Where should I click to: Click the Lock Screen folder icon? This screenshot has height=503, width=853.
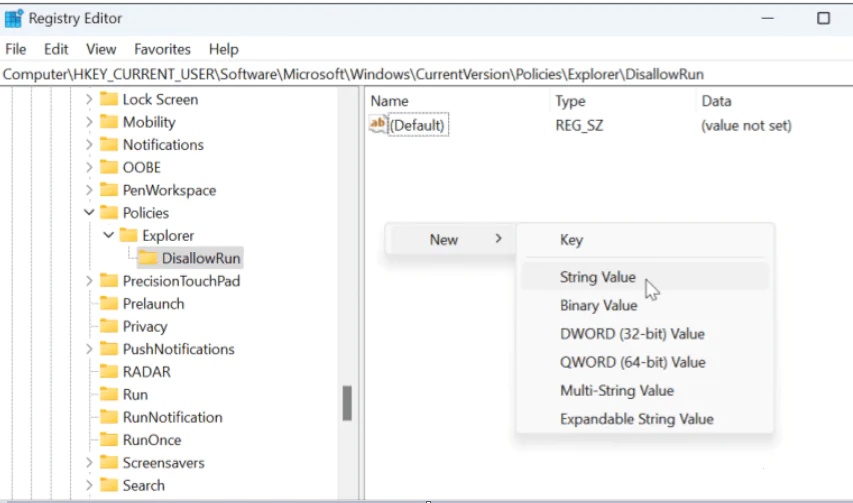pos(109,99)
